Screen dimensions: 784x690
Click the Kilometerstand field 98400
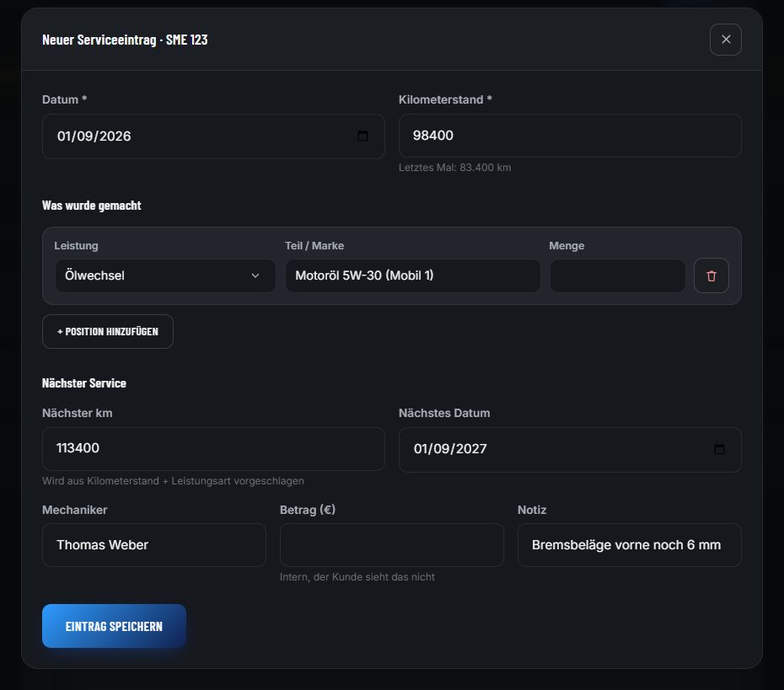pos(570,136)
